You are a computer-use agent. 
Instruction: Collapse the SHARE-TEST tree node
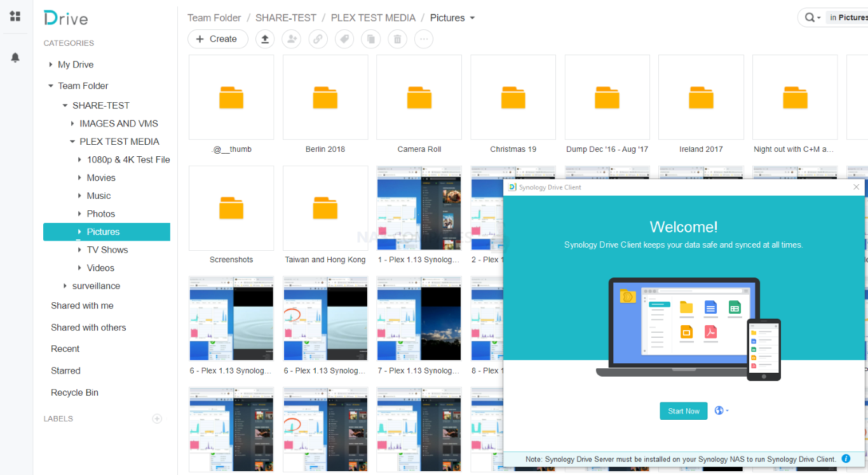(x=65, y=105)
